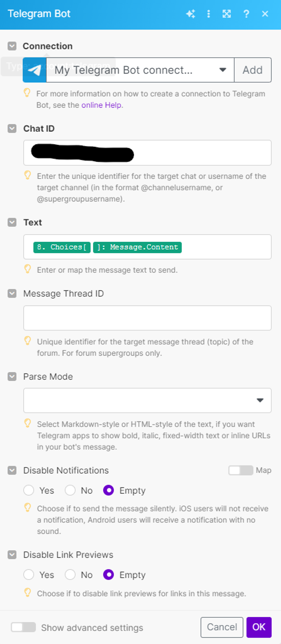The width and height of the screenshot is (281, 644).
Task: Open the AI assistant sparkle icon
Action: (x=191, y=14)
